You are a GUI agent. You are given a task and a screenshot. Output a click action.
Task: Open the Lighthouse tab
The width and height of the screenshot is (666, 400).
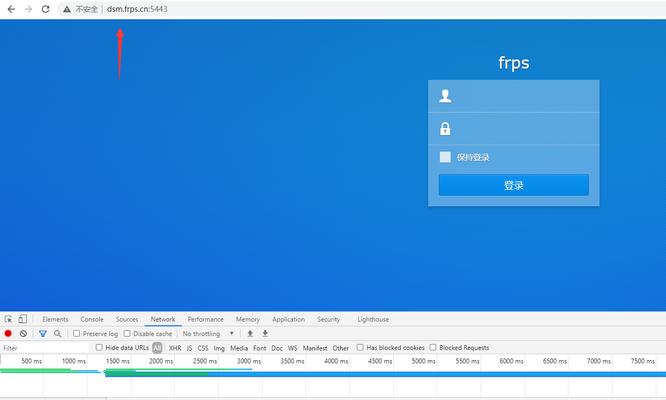[373, 319]
